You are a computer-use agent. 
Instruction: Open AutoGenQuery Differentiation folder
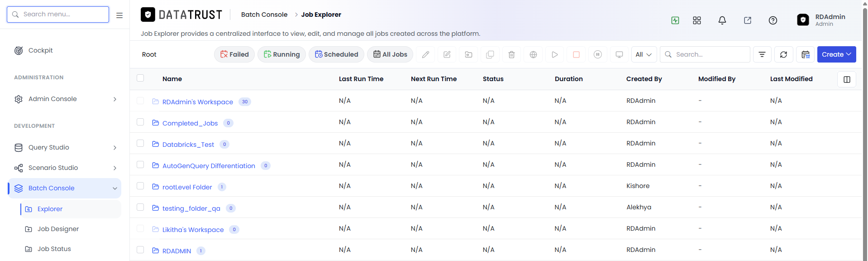coord(209,166)
